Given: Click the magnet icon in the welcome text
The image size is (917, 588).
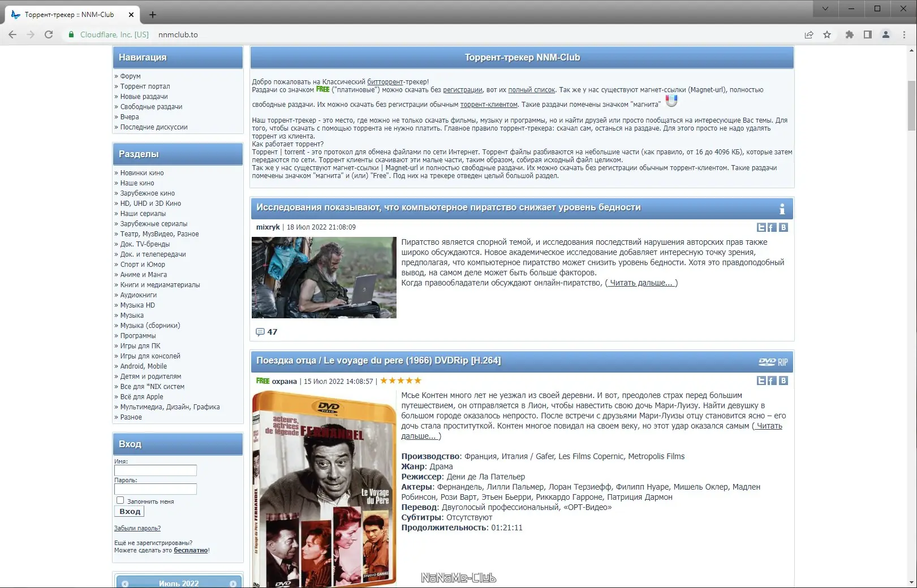Looking at the screenshot, I should tap(671, 101).
